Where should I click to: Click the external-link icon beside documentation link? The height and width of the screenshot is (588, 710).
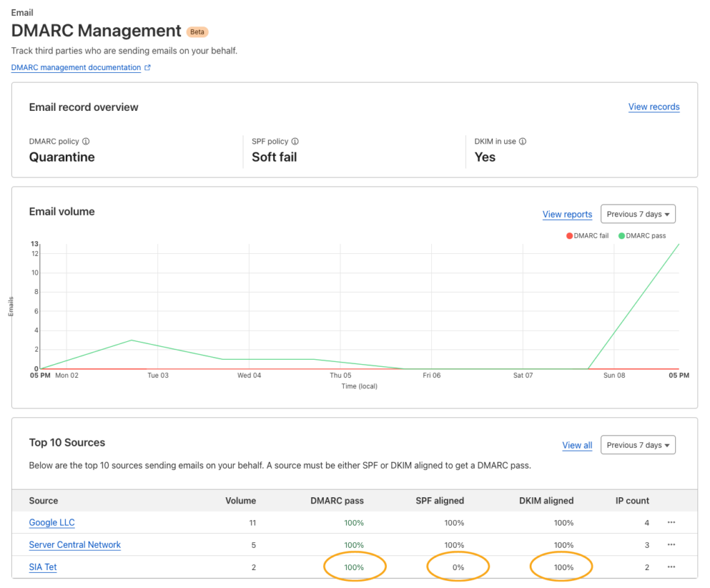pyautogui.click(x=146, y=67)
